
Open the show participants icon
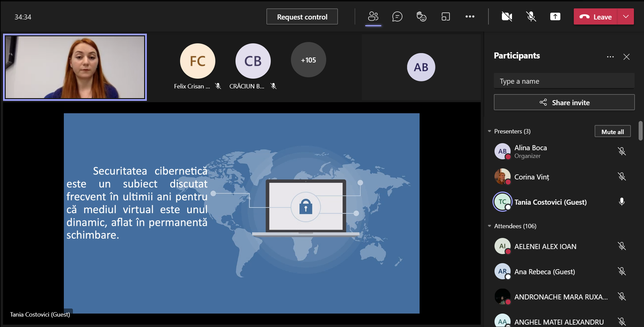[x=373, y=16]
